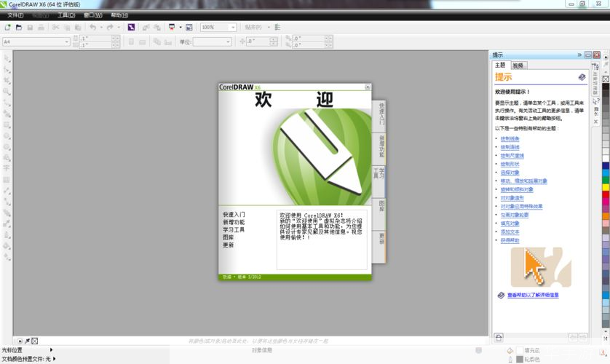Click 学习工具 link in the welcome list
This screenshot has height=364, width=610.
click(x=234, y=230)
